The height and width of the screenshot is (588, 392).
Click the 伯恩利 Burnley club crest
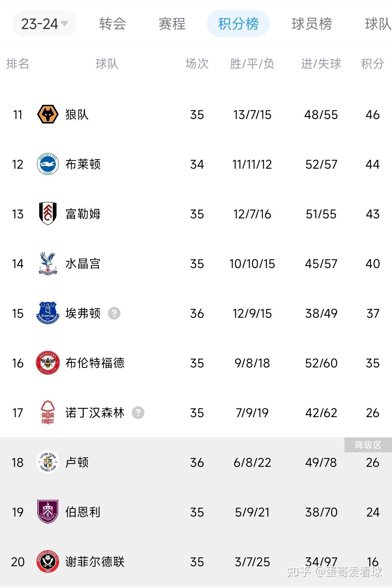coord(48,512)
